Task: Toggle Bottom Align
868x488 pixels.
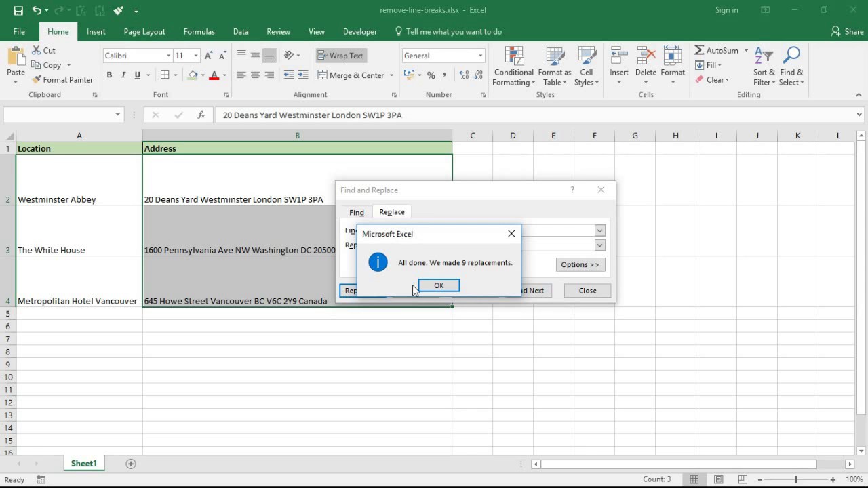Action: click(269, 56)
